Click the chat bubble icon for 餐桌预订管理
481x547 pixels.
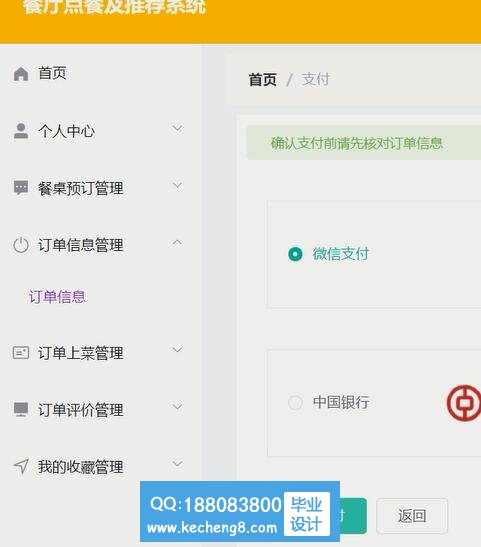21,188
